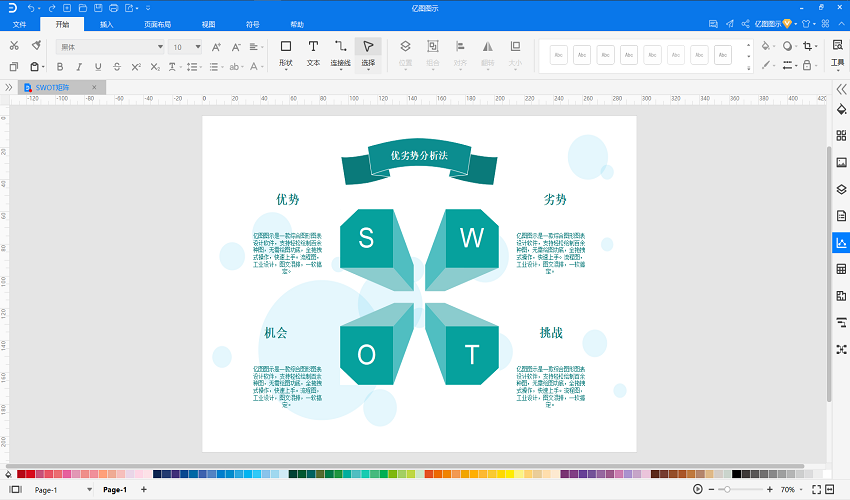
Task: Open the Layers panel in right sidebar
Action: click(x=841, y=189)
